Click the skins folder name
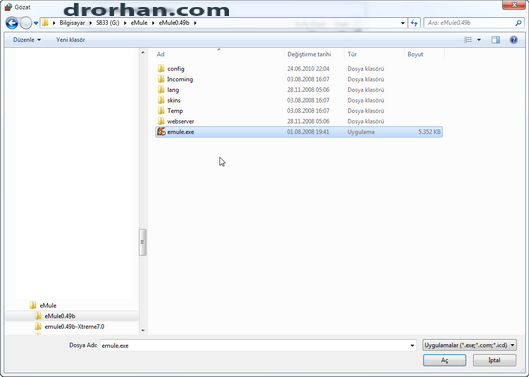This screenshot has width=529, height=377. point(174,100)
